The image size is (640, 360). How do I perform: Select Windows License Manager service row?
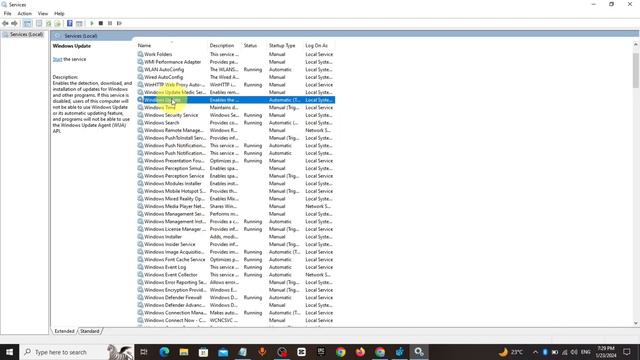236,229
